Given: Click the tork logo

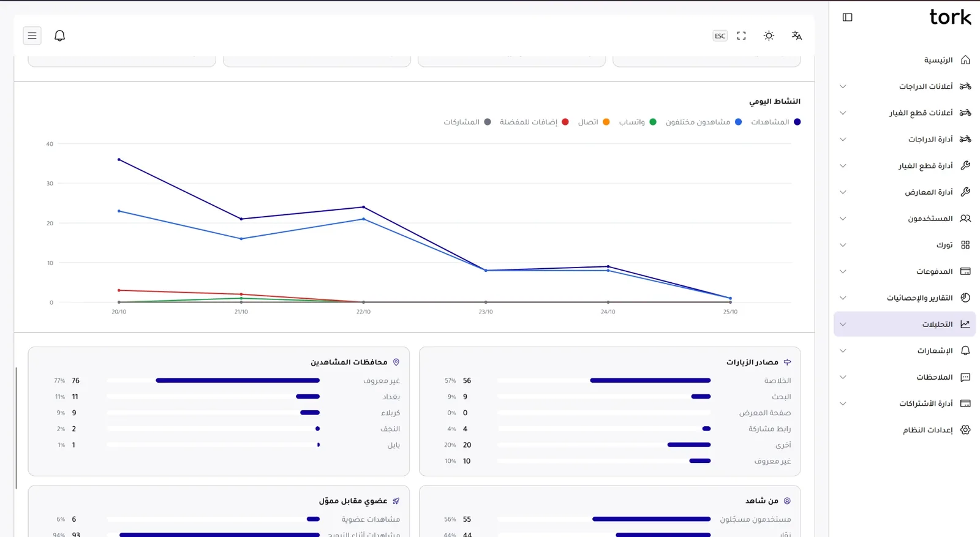Looking at the screenshot, I should click(x=950, y=17).
